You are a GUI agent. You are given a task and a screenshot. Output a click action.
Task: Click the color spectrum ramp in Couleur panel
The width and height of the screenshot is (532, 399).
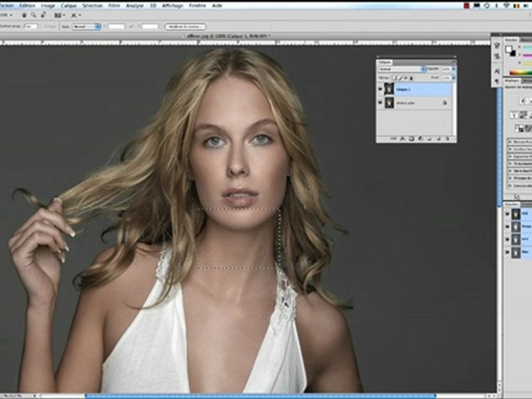[521, 73]
